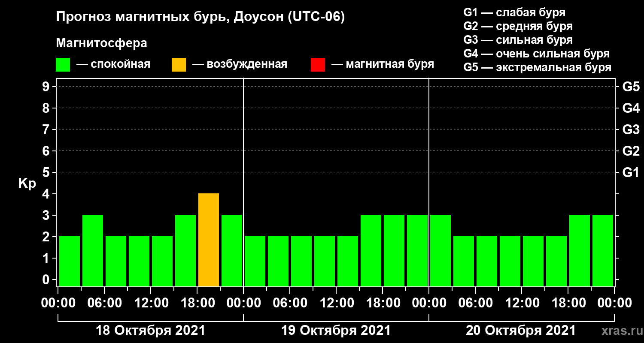This screenshot has width=644, height=343.
Task: Click the first green bar on 18 October
Action: pyautogui.click(x=70, y=261)
